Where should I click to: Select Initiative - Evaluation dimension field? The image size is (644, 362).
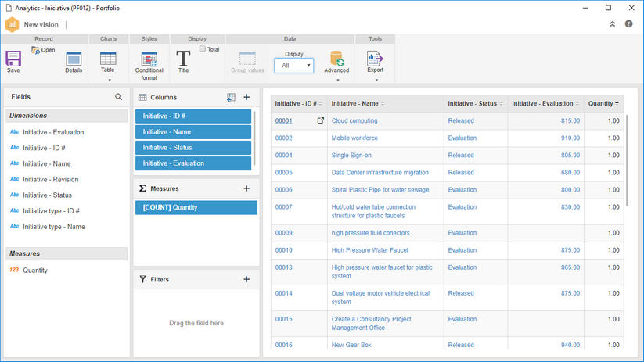pos(53,132)
